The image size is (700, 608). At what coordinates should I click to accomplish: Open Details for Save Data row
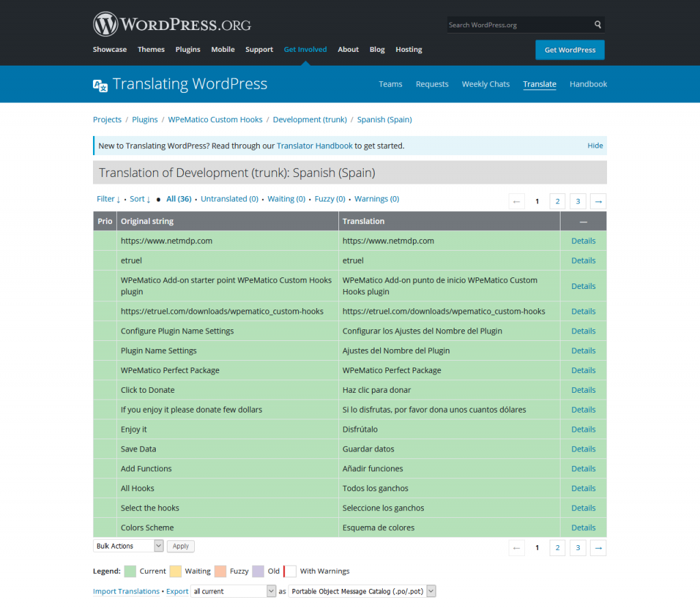tap(584, 449)
